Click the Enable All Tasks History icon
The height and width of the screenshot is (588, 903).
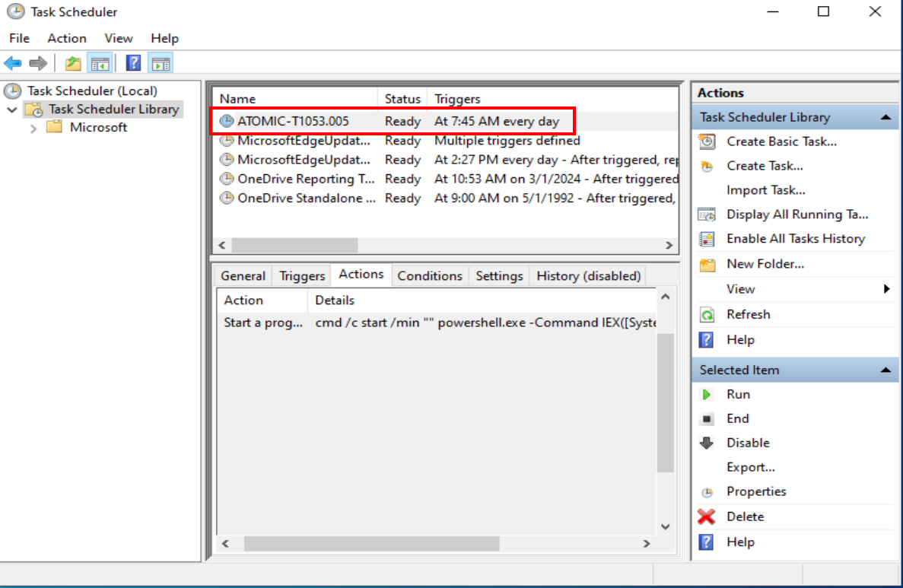coord(707,239)
